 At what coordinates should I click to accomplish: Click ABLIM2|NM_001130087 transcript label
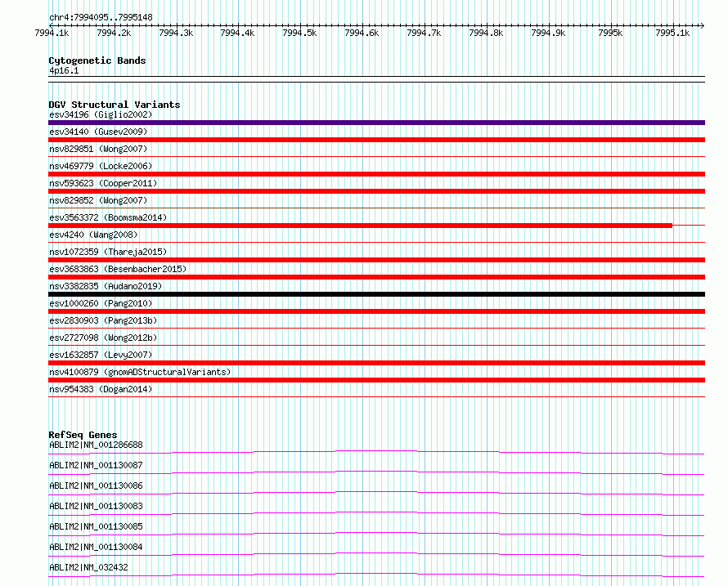tap(96, 465)
